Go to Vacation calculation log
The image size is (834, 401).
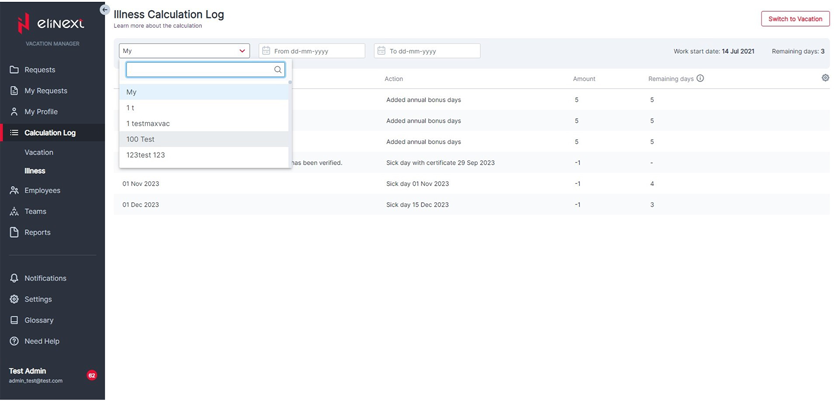tap(39, 152)
